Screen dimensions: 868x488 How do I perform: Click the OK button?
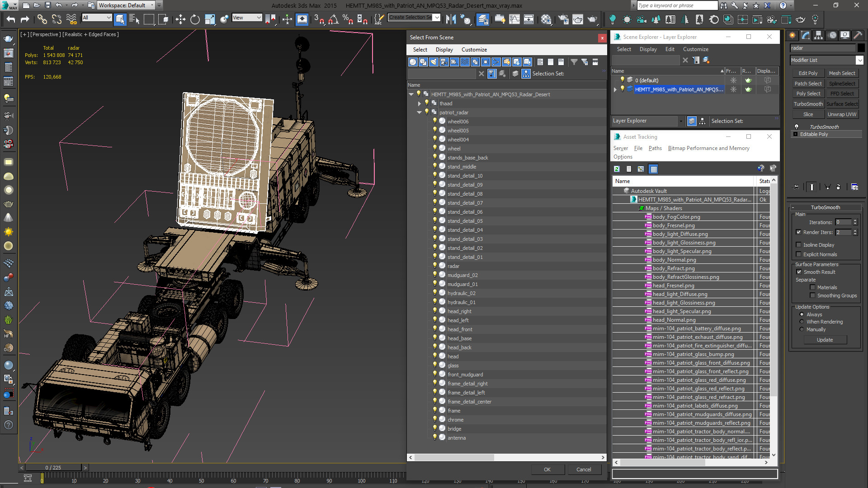[x=547, y=469]
